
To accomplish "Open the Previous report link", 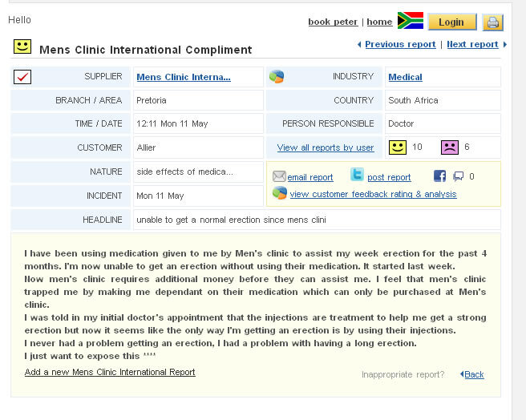I will click(x=400, y=44).
